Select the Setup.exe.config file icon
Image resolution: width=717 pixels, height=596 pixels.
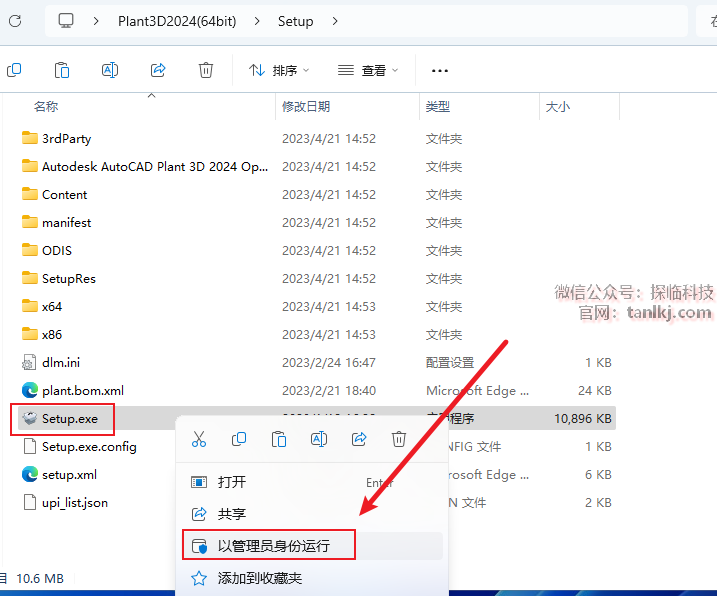point(30,446)
